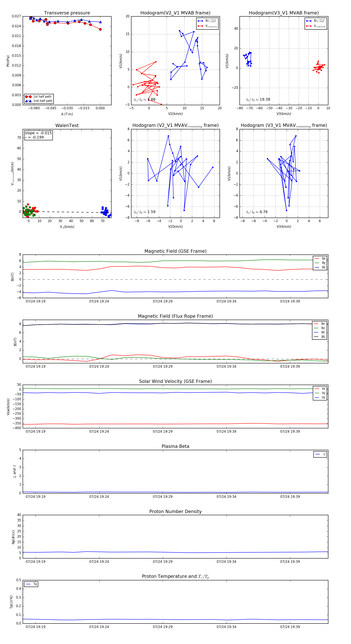
Task: Click the Vremaining legend entry in V3_V1 MVAB hodogram
Action: [316, 26]
